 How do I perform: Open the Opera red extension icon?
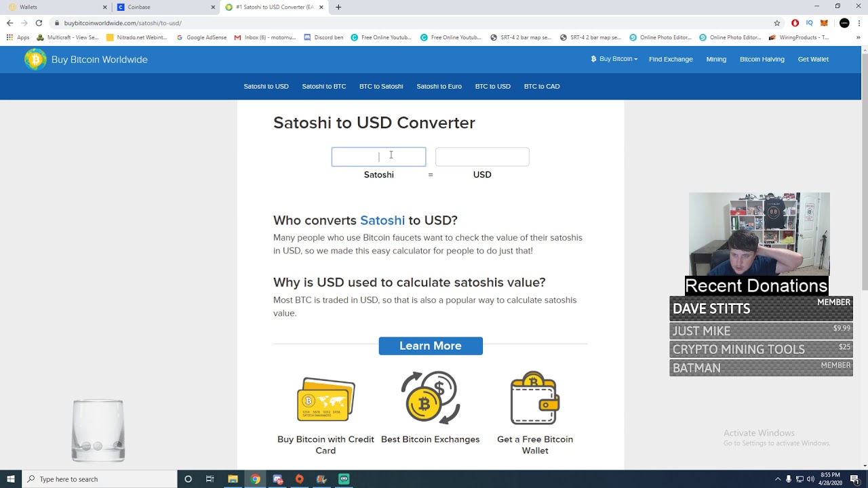coord(795,23)
